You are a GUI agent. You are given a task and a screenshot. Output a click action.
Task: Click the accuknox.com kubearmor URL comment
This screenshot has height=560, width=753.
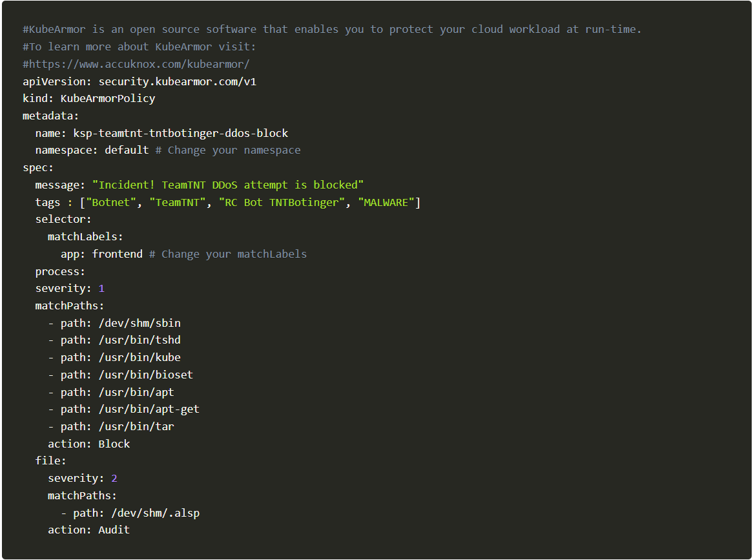pyautogui.click(x=136, y=65)
